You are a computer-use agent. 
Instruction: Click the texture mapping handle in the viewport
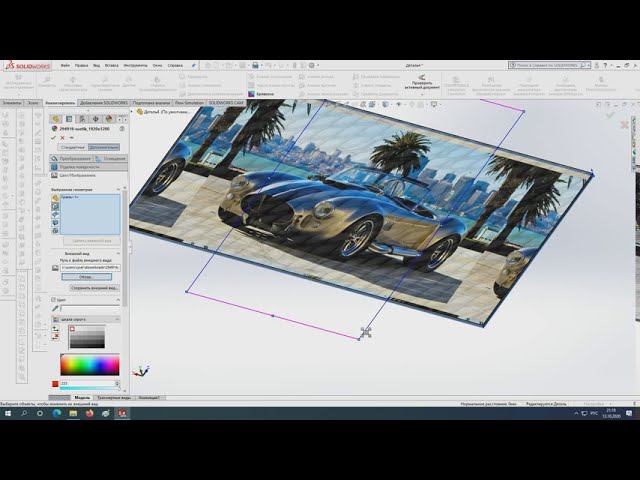pos(366,332)
